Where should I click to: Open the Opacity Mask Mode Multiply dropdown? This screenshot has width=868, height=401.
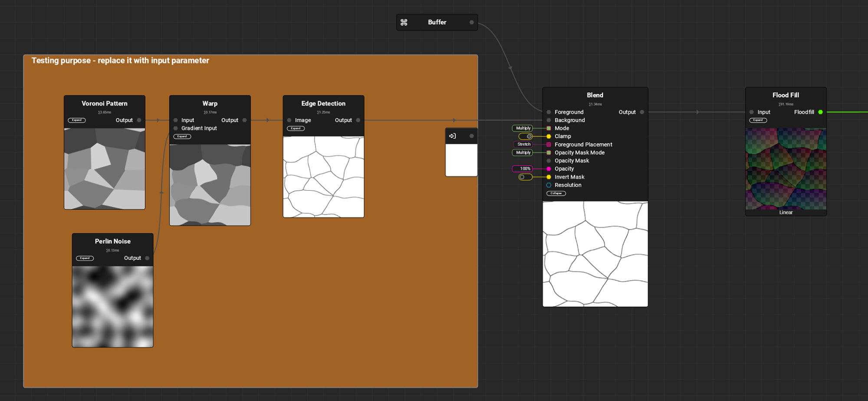click(x=523, y=152)
